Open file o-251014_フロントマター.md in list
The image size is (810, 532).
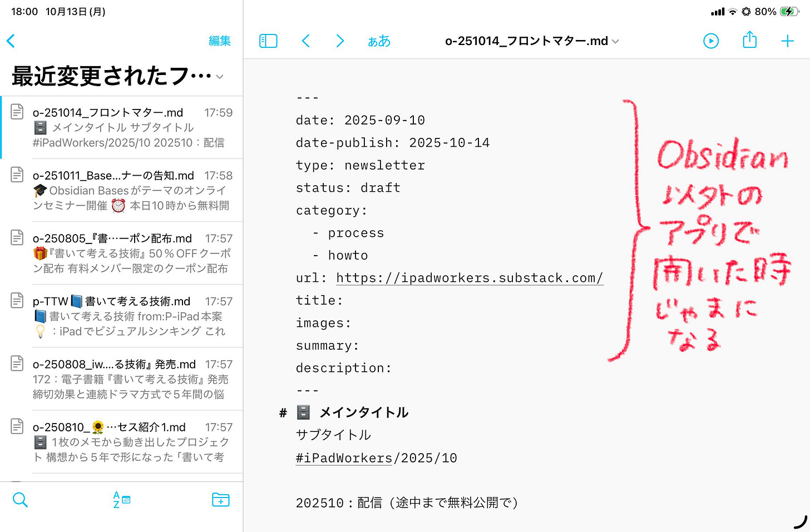122,127
